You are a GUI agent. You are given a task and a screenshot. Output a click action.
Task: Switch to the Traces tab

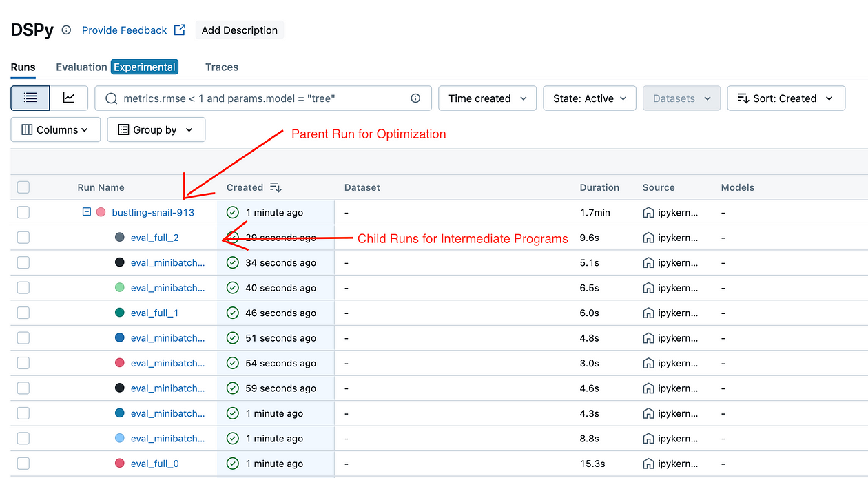click(x=221, y=67)
